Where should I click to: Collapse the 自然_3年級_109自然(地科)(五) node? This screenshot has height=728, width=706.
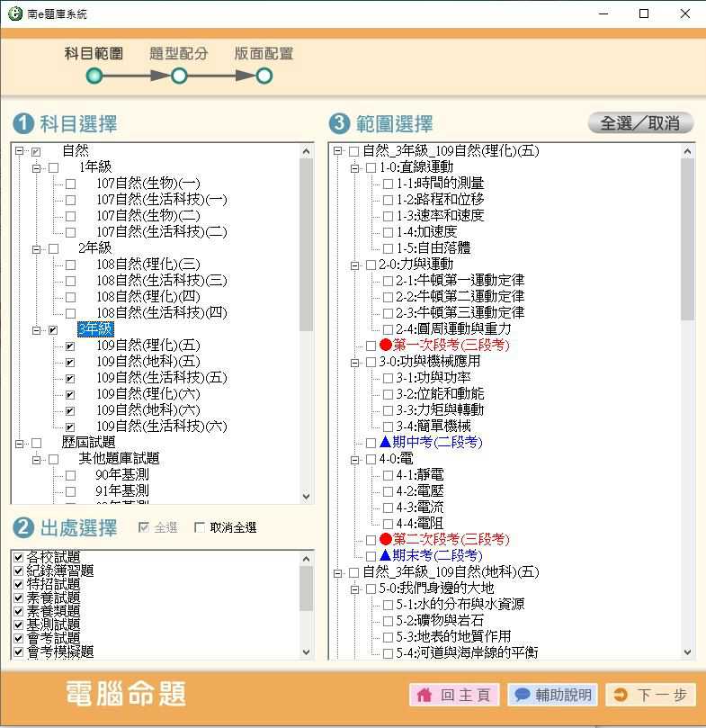click(337, 573)
